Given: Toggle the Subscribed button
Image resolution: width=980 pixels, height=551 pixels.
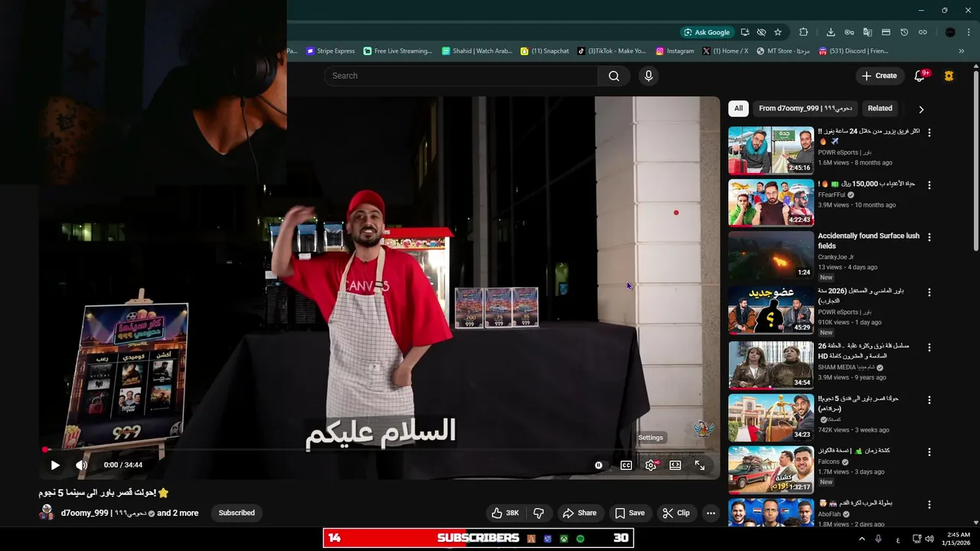Looking at the screenshot, I should point(237,513).
